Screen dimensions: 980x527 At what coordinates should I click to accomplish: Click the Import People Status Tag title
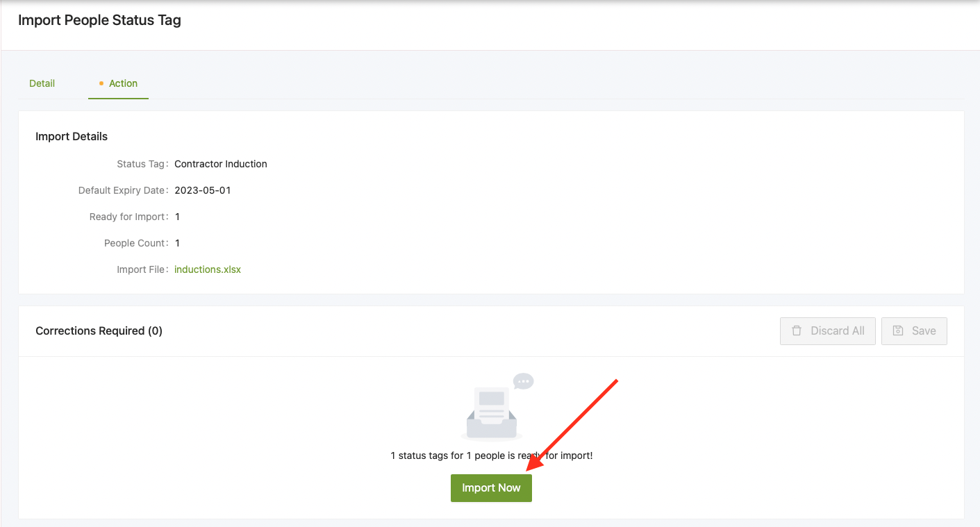click(99, 20)
